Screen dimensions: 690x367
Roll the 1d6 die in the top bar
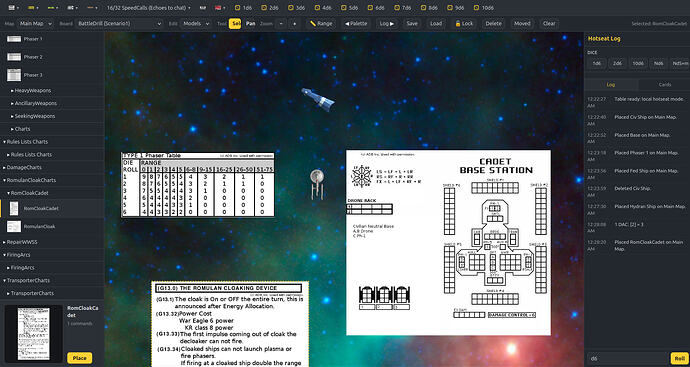click(x=243, y=7)
